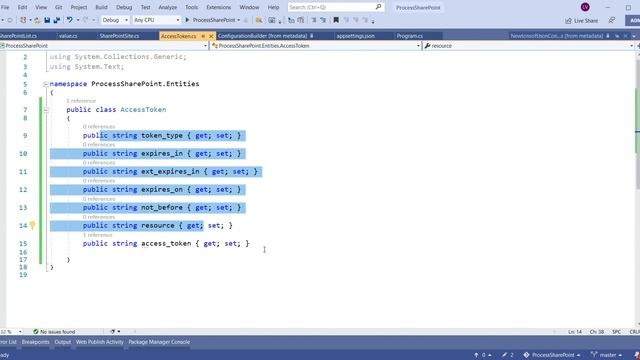Click the user account avatar icon
The height and width of the screenshot is (360, 640).
coord(585,7)
